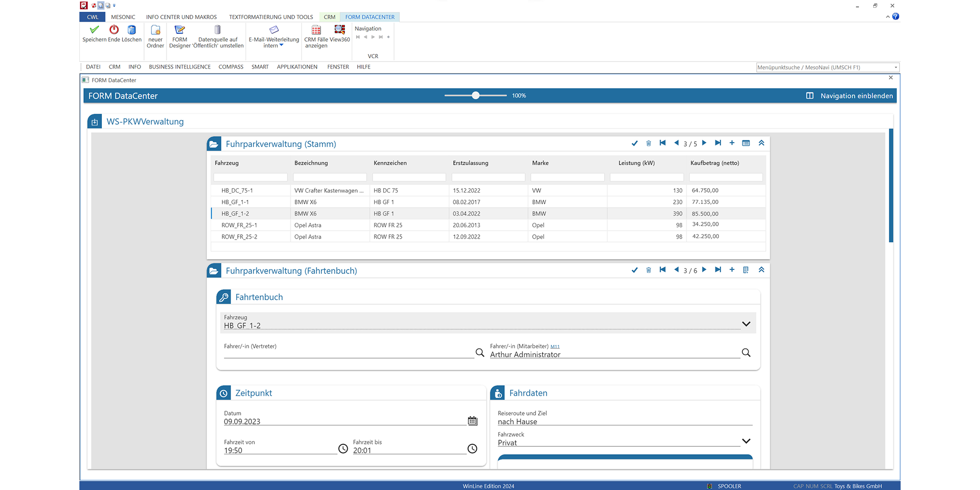980x490 pixels.
Task: Collapse the Fuhrparkverwaltung (Stamm) panel
Action: click(761, 143)
